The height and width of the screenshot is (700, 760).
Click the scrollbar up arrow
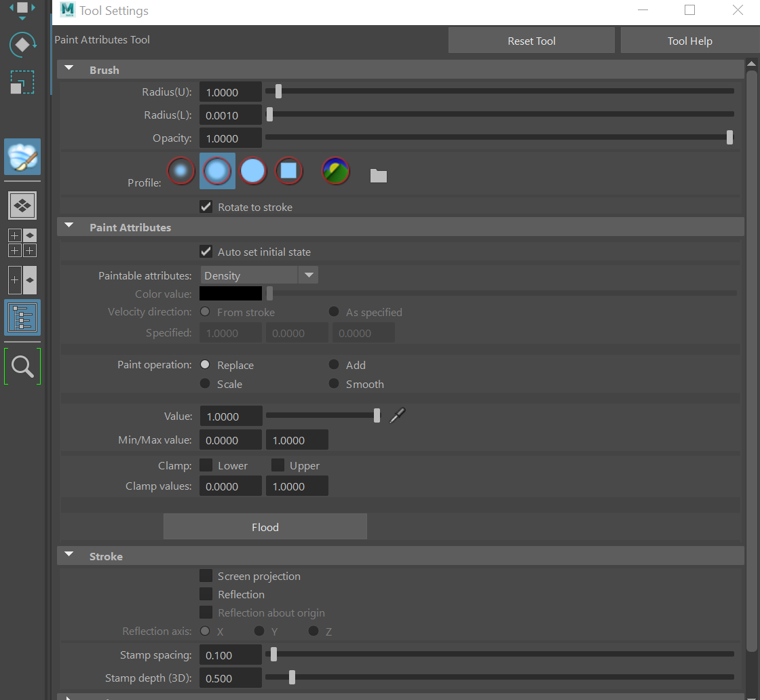pos(751,64)
